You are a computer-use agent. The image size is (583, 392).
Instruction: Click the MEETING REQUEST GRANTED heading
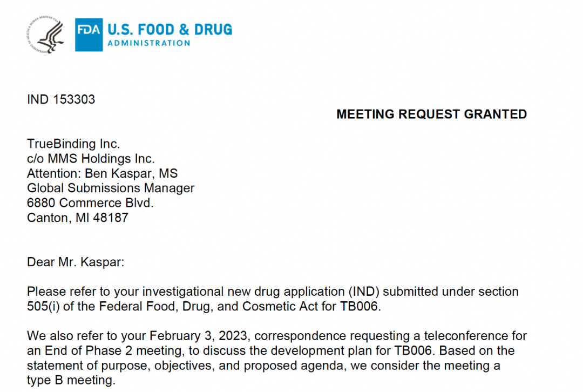(x=431, y=114)
